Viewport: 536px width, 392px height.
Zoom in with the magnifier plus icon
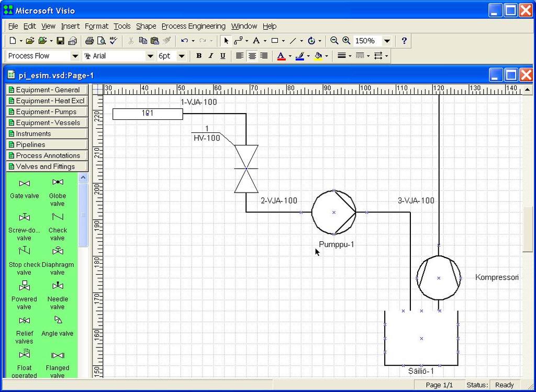[x=347, y=41]
